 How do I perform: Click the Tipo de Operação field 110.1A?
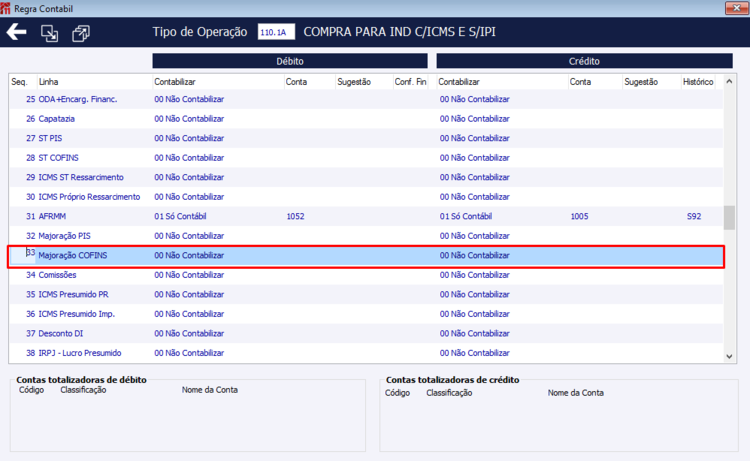(x=276, y=32)
